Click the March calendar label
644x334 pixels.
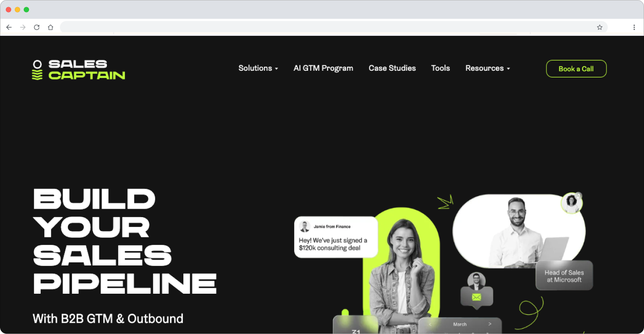[x=460, y=324]
